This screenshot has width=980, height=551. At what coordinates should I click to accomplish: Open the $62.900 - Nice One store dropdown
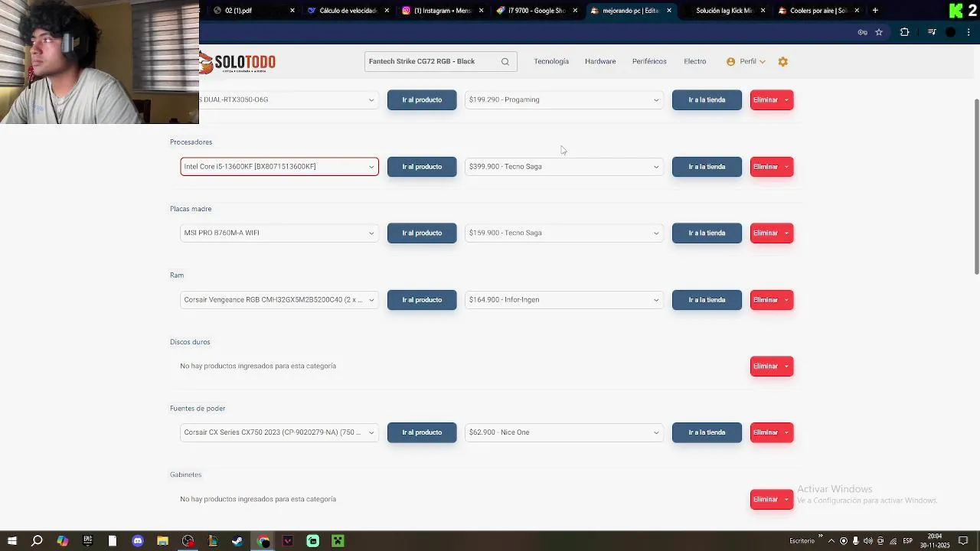click(x=563, y=432)
